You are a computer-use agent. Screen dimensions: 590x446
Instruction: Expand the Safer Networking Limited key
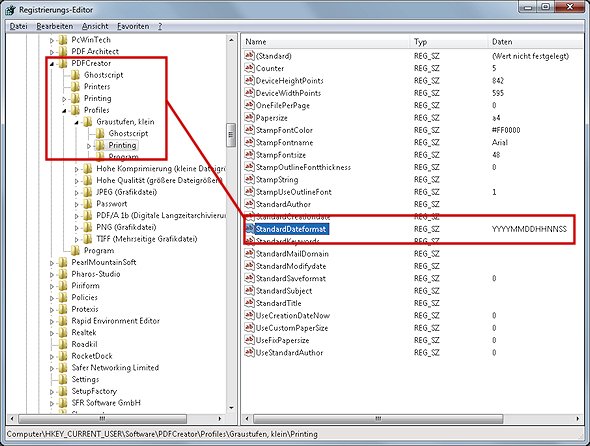(52, 368)
